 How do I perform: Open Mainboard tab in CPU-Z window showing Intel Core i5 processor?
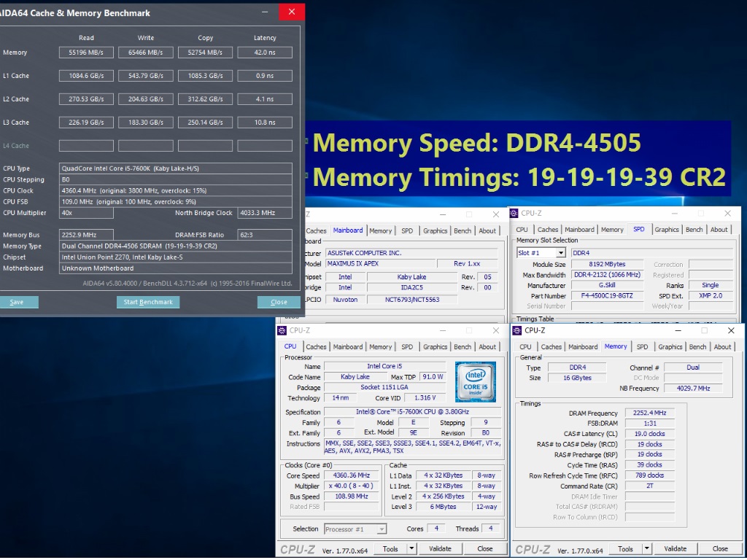[348, 346]
